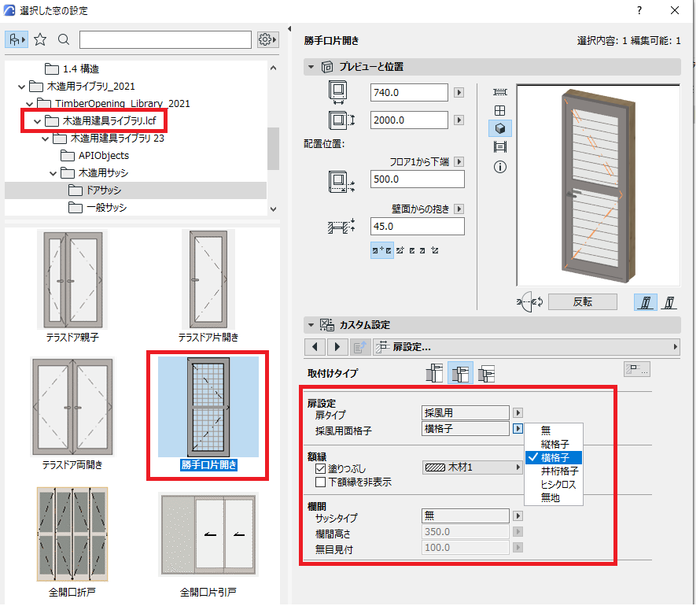Toggle the 塗りつぶし checkbox
The image size is (700, 606).
320,469
